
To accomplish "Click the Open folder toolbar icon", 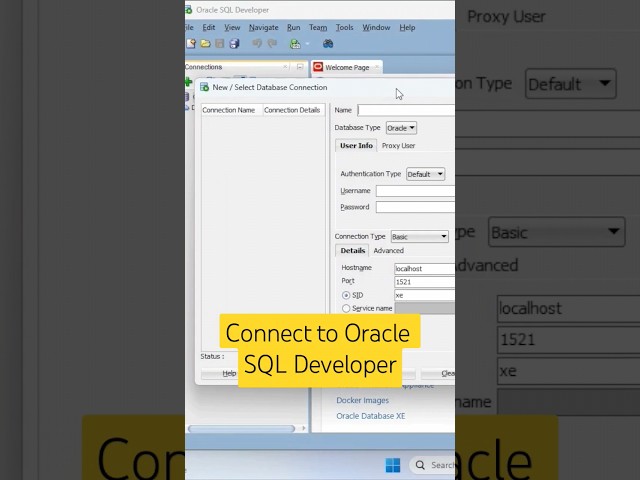I will click(x=205, y=43).
